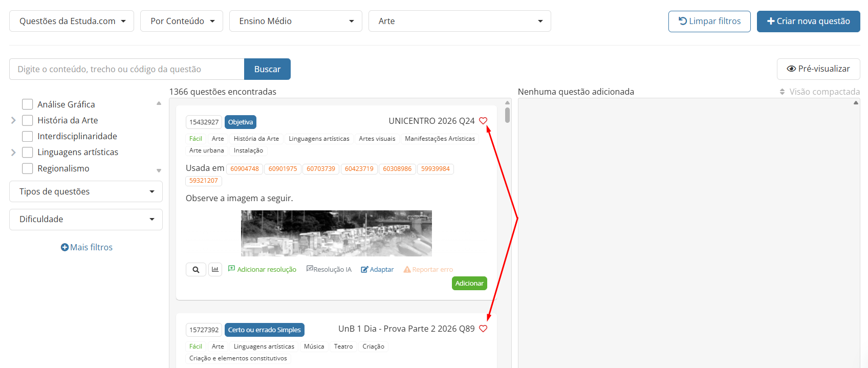Open usage code 59939984
Screen dimensions: 868x368
[x=436, y=169]
